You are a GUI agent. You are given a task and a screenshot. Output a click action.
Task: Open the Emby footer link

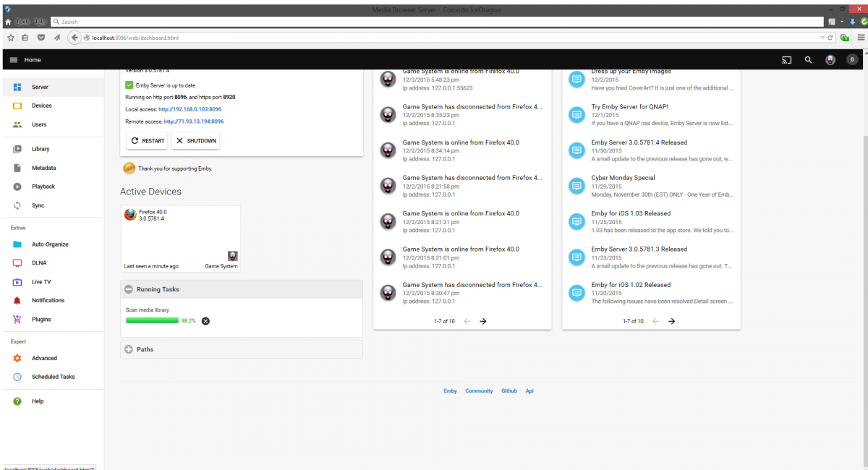click(x=450, y=391)
